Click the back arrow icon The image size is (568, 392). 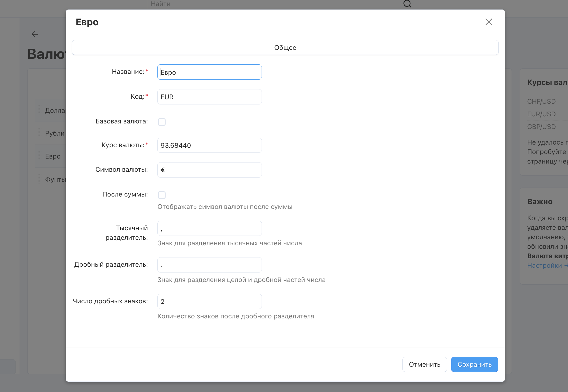(x=35, y=34)
